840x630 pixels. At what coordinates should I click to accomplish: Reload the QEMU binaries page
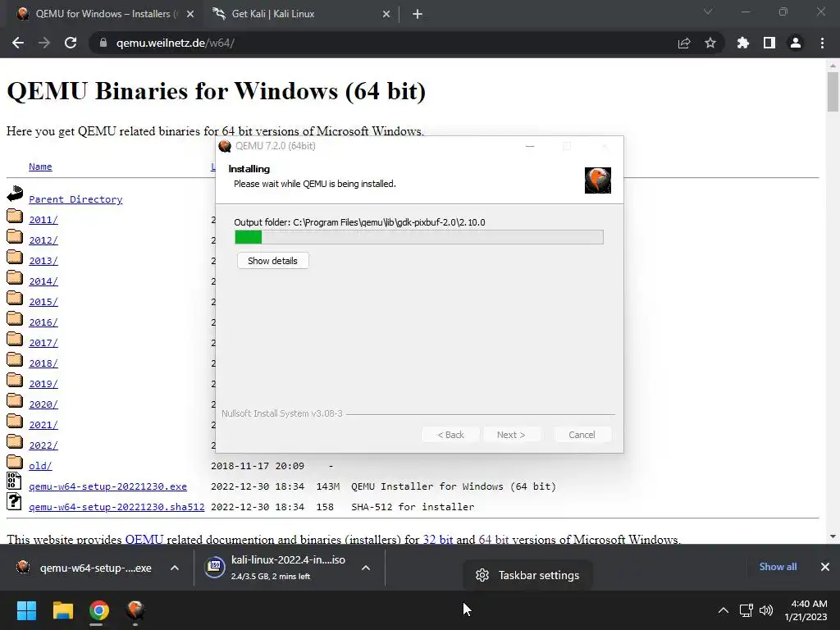point(71,43)
